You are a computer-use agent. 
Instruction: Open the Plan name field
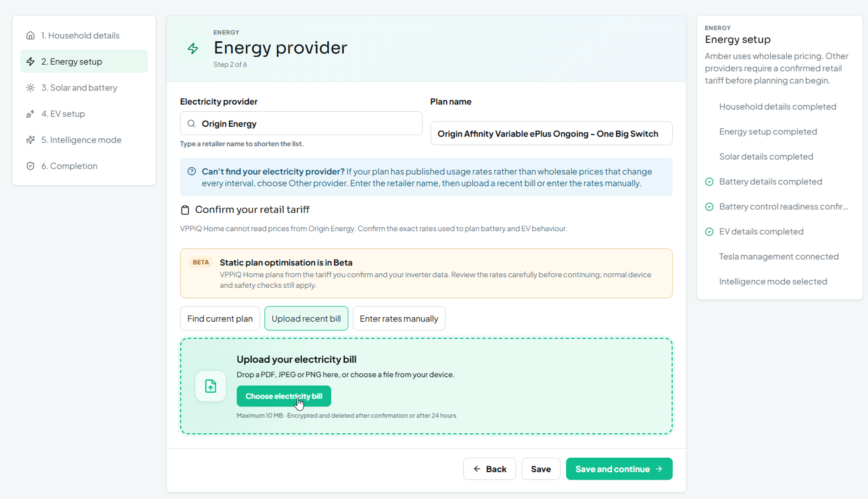point(551,133)
